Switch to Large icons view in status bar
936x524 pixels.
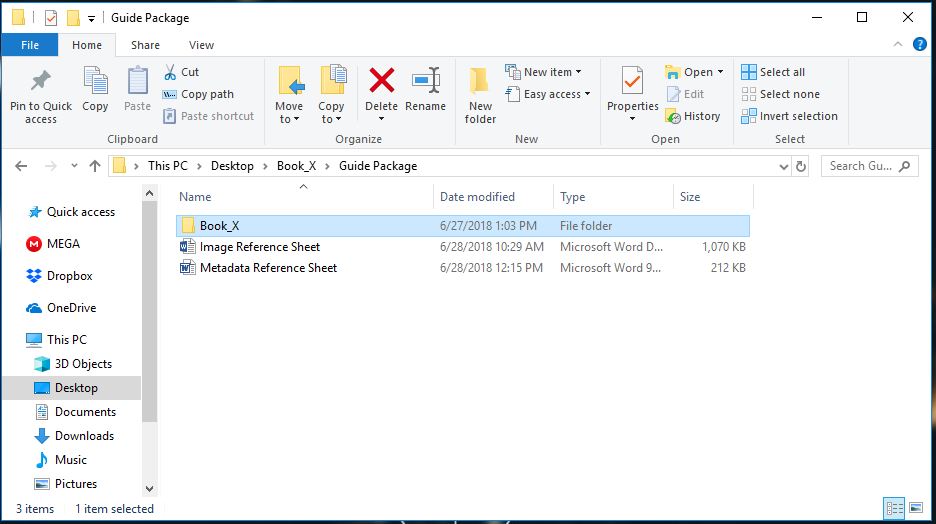pos(916,508)
